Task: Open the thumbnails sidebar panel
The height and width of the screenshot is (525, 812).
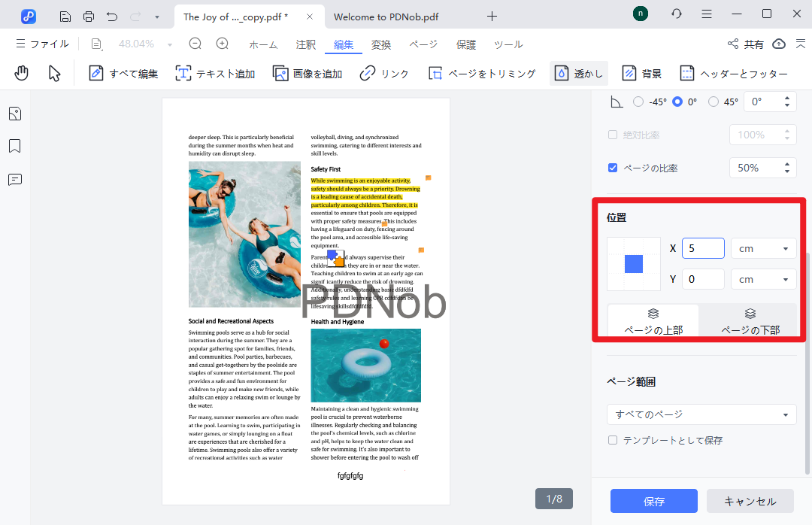Action: coord(15,114)
